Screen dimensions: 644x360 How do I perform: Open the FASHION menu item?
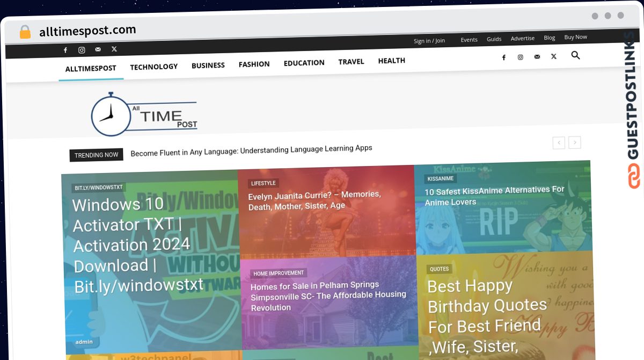(x=254, y=64)
